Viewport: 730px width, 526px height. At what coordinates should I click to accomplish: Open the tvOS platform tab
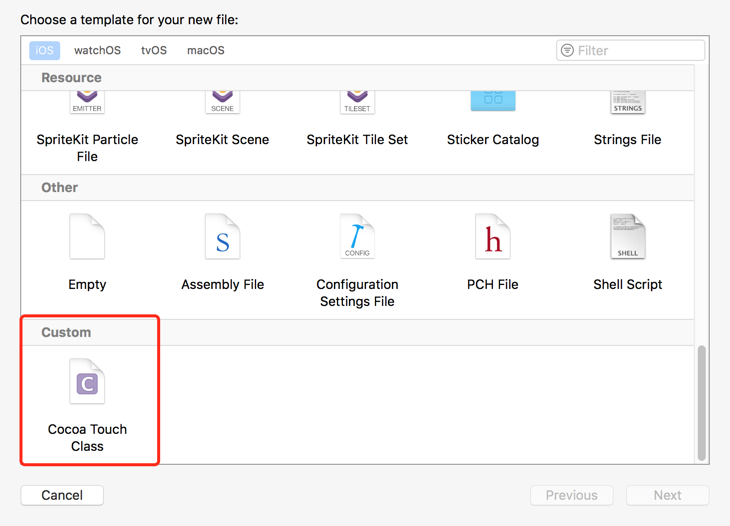154,50
